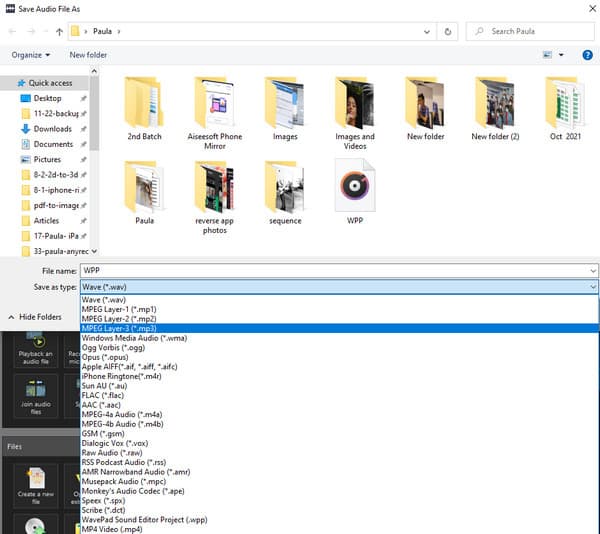This screenshot has height=534, width=600.
Task: Select AAC (*.aac) format
Action: click(339, 405)
